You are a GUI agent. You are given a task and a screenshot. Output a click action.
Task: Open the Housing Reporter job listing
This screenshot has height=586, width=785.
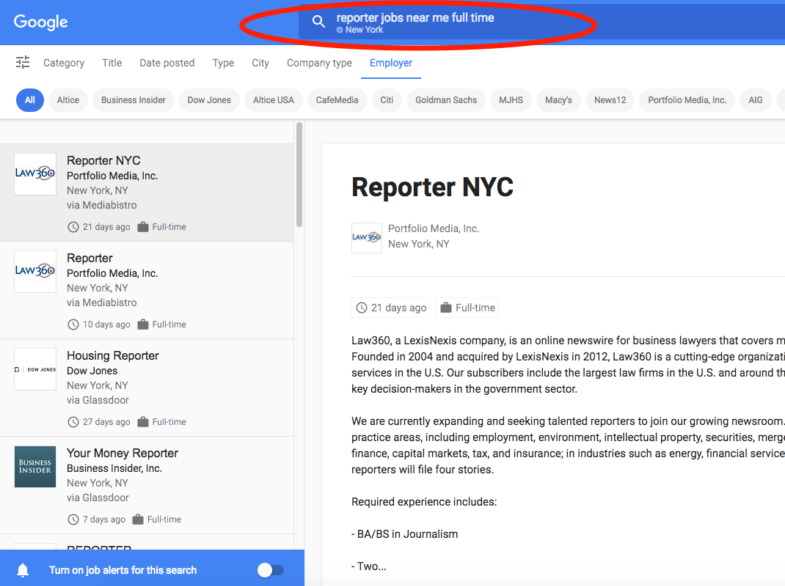147,388
